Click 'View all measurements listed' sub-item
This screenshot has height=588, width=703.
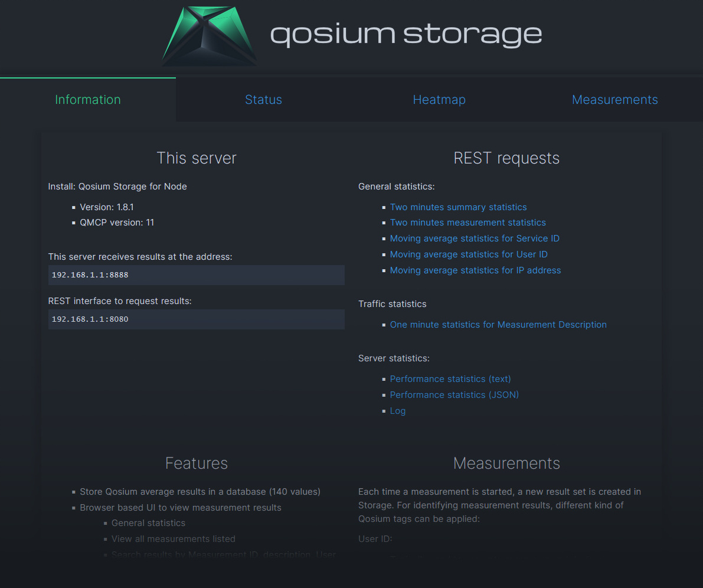[174, 539]
